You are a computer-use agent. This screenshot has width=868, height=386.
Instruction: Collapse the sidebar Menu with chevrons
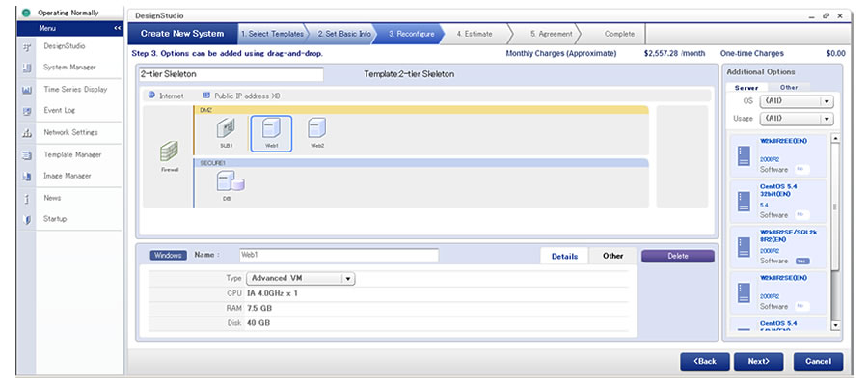coord(117,29)
